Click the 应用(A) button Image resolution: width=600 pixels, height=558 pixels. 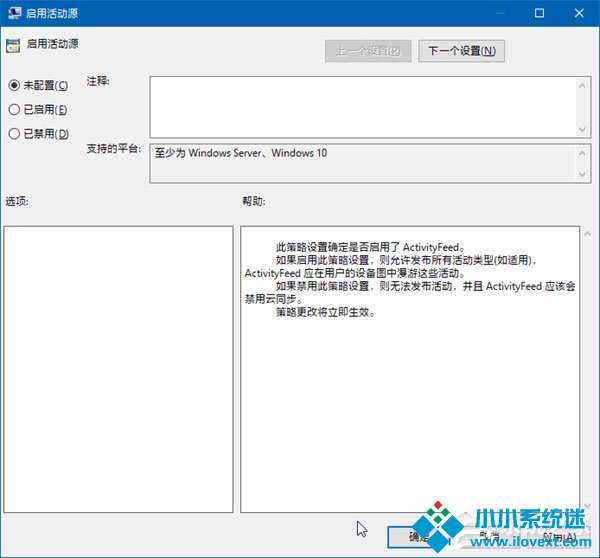tap(559, 537)
